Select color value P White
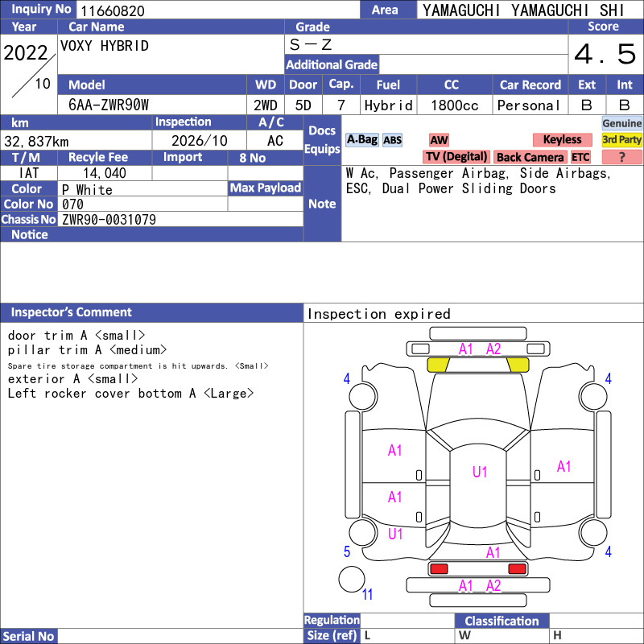The width and height of the screenshot is (644, 644). tap(87, 190)
